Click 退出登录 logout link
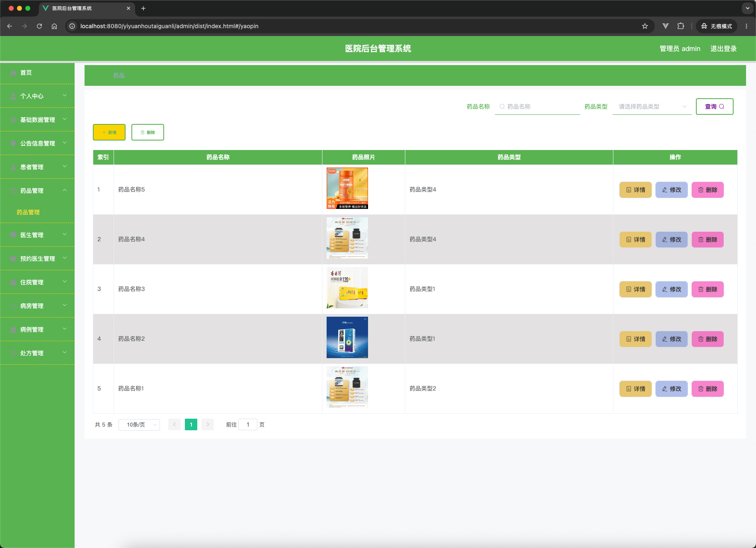 coord(723,48)
